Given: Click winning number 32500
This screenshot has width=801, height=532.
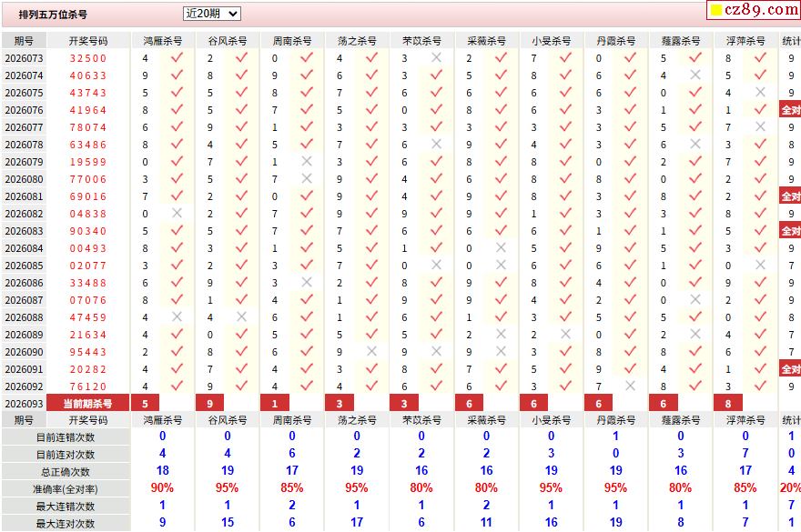Looking at the screenshot, I should [x=88, y=58].
